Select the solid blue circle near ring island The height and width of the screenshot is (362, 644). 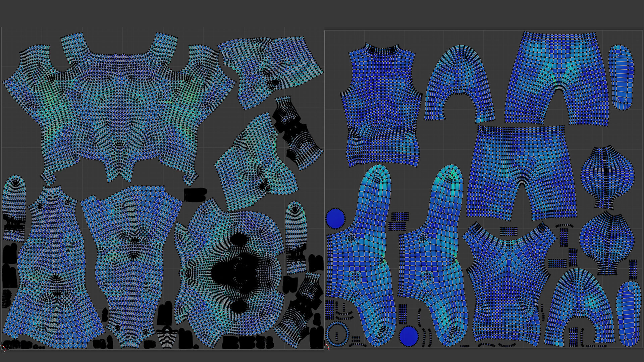(409, 336)
